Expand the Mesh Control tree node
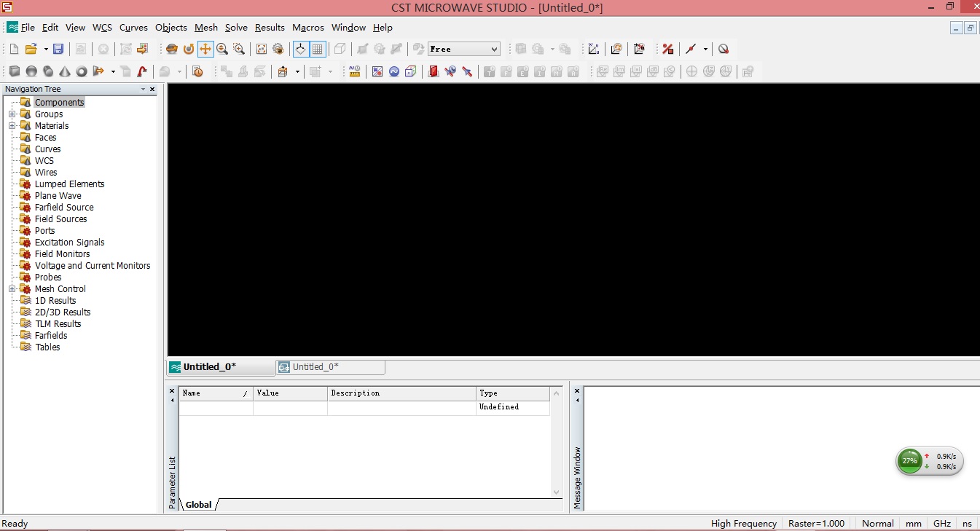Image resolution: width=980 pixels, height=531 pixels. pos(12,288)
